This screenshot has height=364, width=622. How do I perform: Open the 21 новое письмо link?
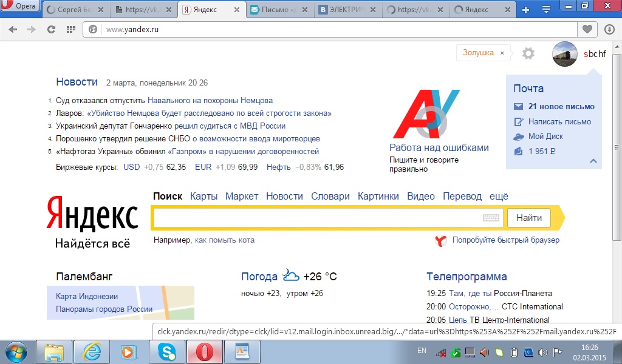(x=561, y=106)
